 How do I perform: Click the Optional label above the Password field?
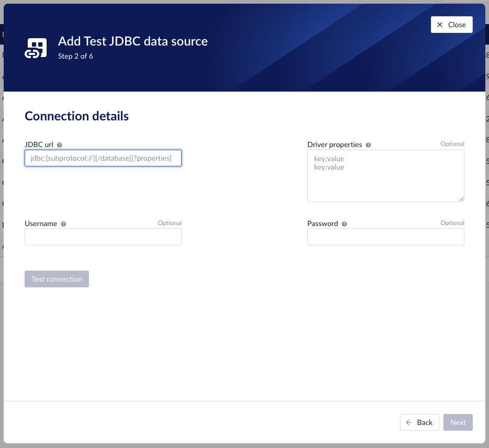(452, 222)
